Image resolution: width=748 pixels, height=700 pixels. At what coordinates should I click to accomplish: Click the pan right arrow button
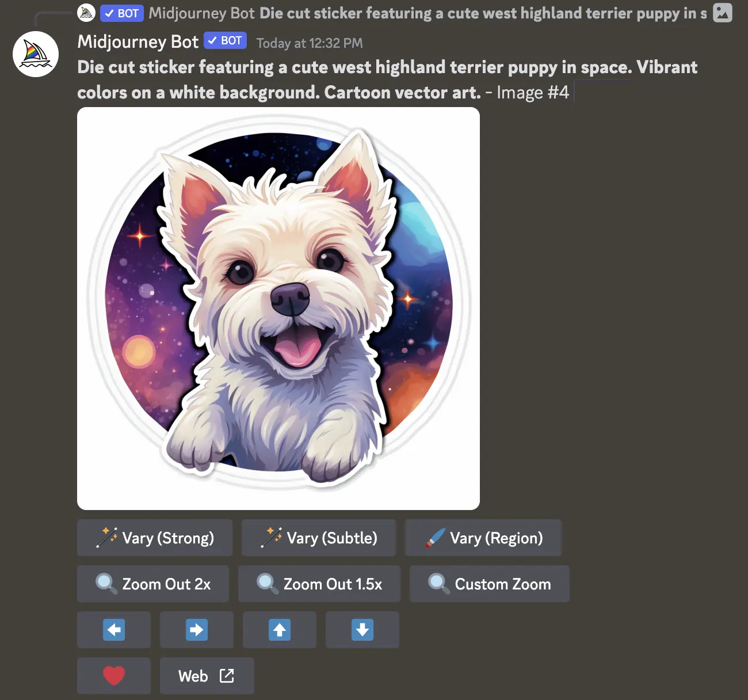coord(197,630)
